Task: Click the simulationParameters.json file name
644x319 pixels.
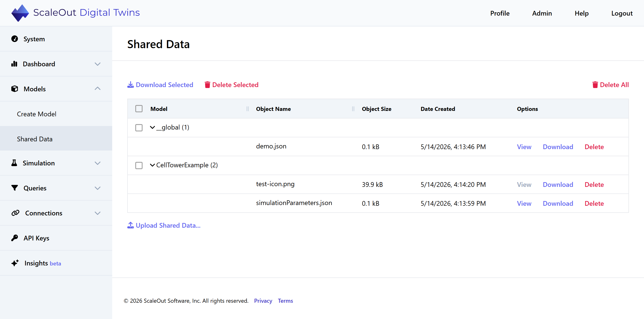Action: (294, 203)
